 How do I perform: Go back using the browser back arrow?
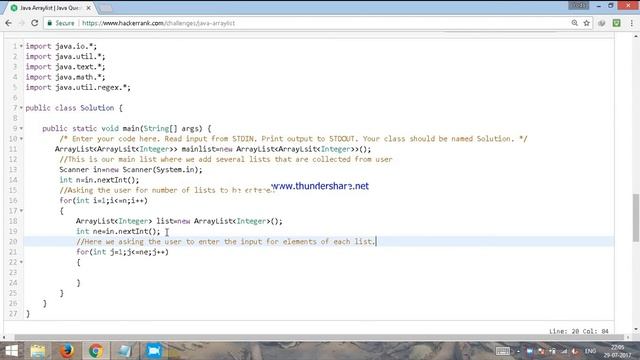pos(8,23)
